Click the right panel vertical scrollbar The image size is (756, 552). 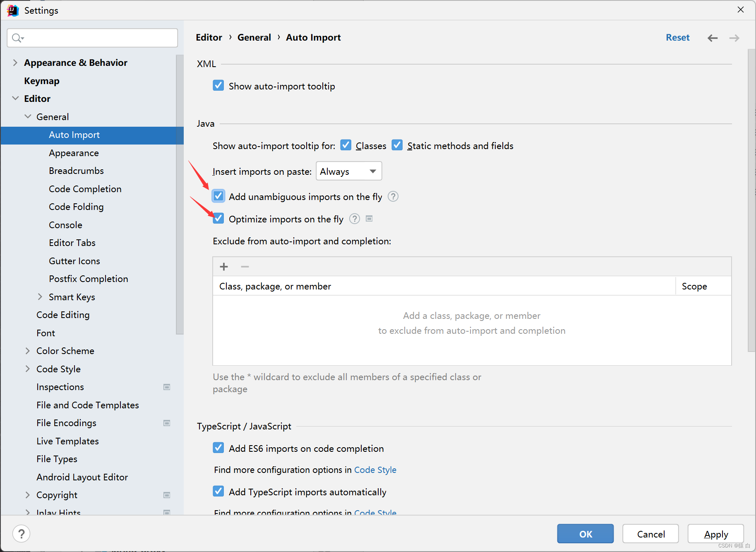coord(751,200)
